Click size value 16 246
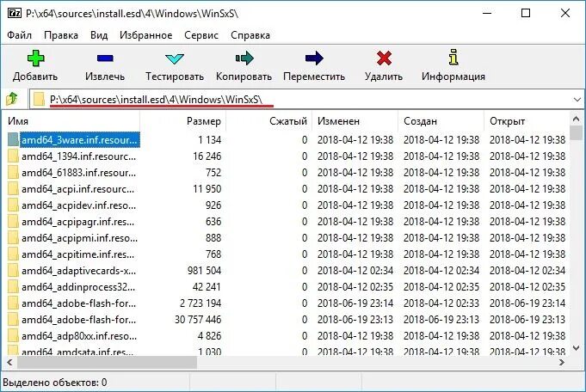The width and height of the screenshot is (586, 392). point(207,156)
